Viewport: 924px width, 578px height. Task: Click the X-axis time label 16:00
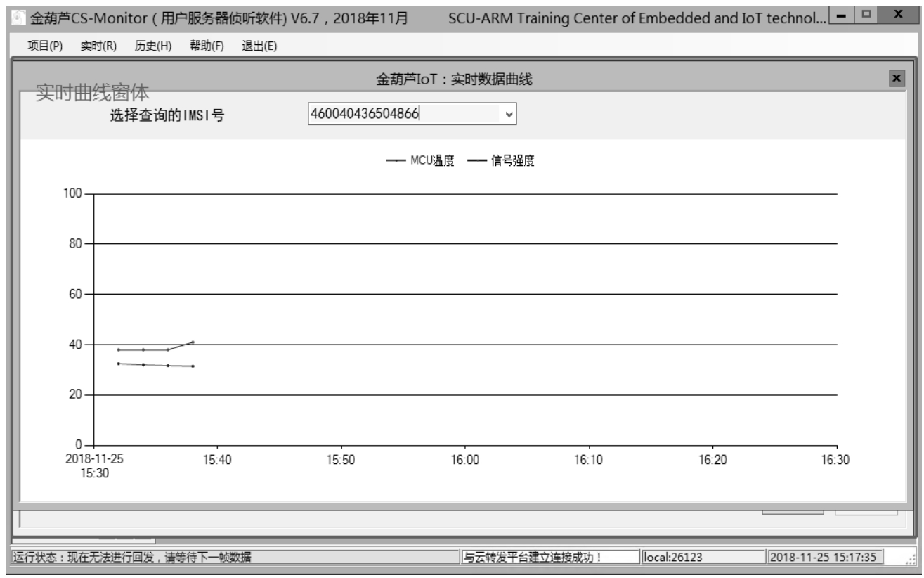pyautogui.click(x=464, y=459)
